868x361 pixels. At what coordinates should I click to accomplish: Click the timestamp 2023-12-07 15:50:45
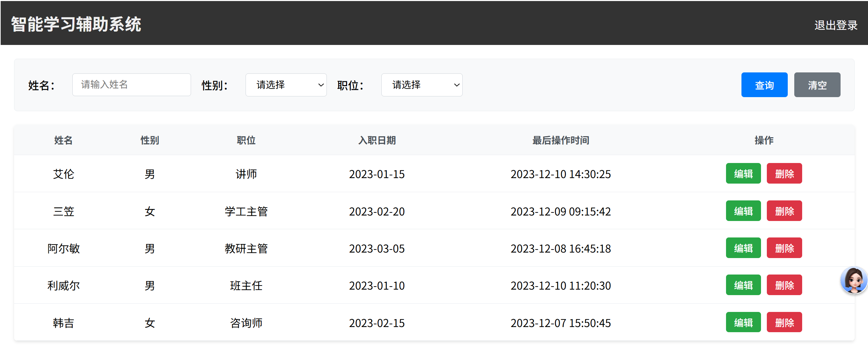tap(561, 323)
